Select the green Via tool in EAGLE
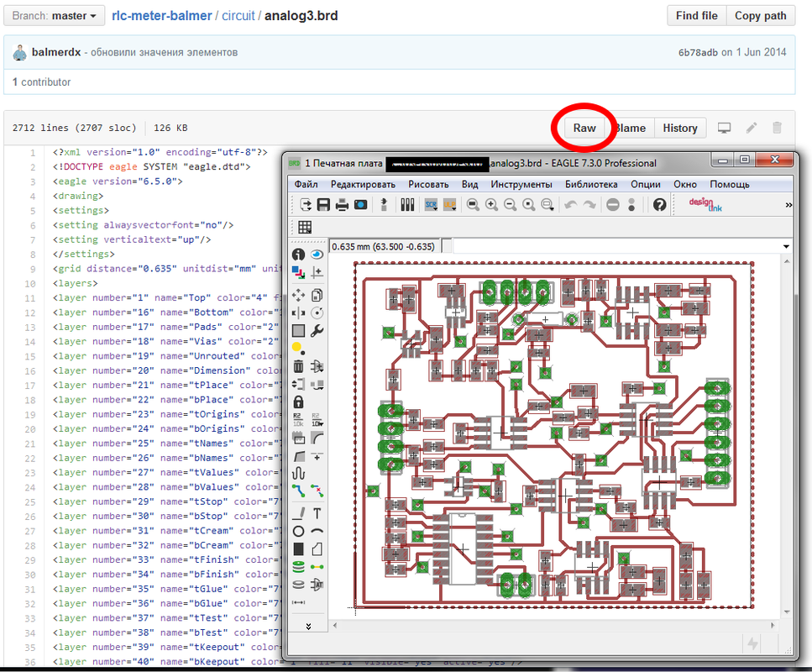Viewport: 812px width, 672px height. tap(298, 567)
